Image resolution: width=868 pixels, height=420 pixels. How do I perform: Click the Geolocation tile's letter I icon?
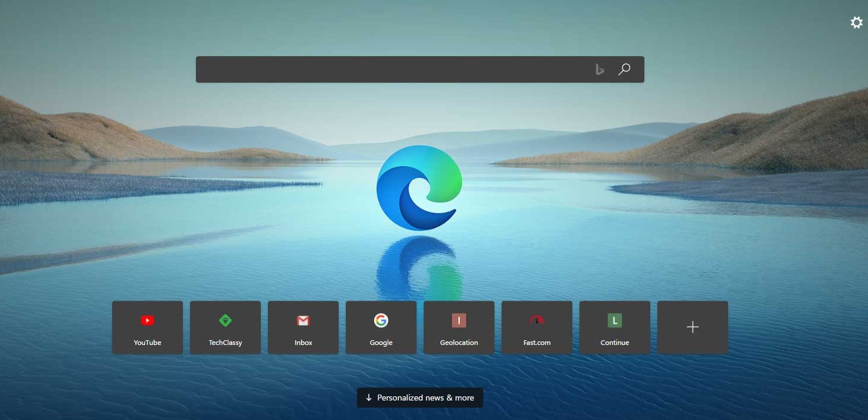459,321
